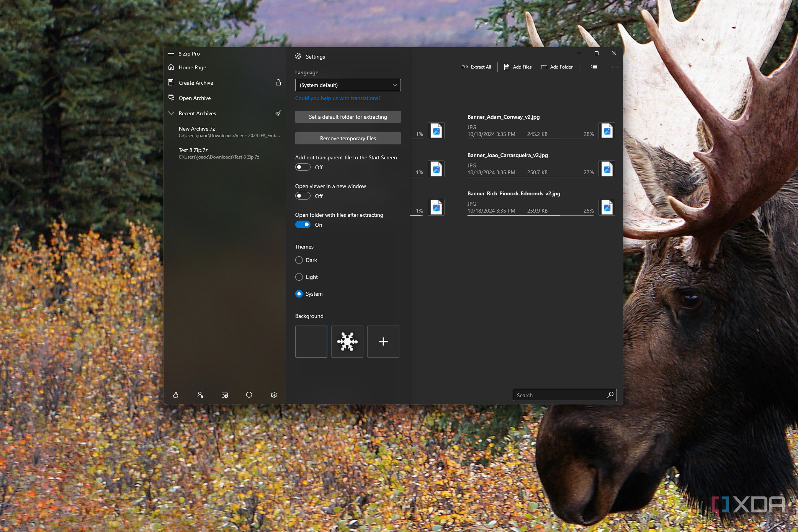Toggle Open viewer in a new window
Screen dimensions: 798x532
[303, 196]
